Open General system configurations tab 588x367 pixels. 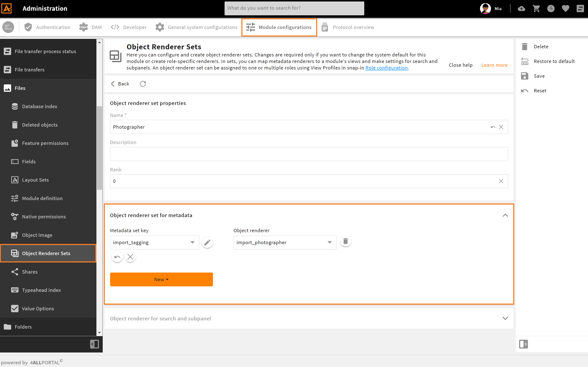196,27
